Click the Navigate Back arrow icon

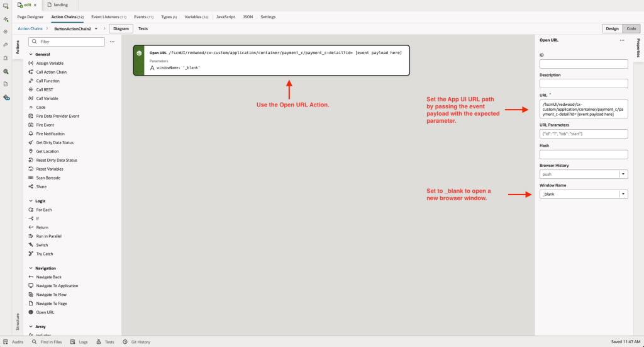tap(31, 277)
